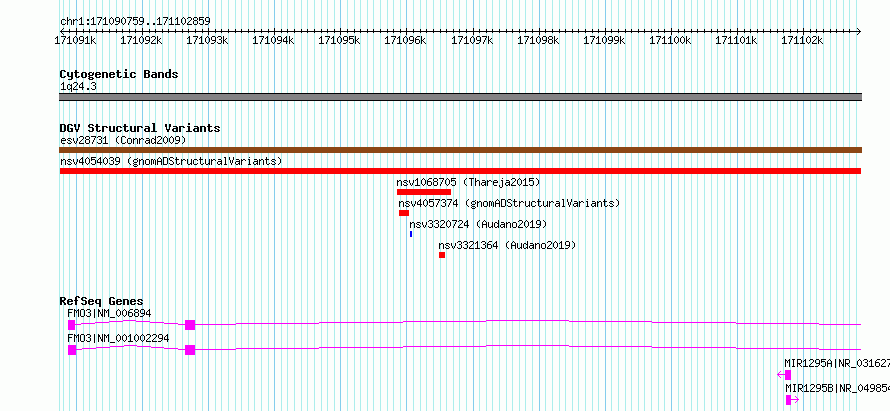This screenshot has height=411, width=890.
Task: Open the nsv3321364 (Audano2019) label
Action: (x=507, y=245)
